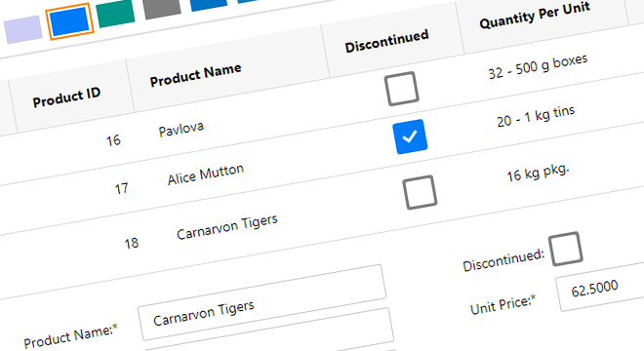
Task: Check Discontinued box in Pavlova row
Action: point(402,89)
